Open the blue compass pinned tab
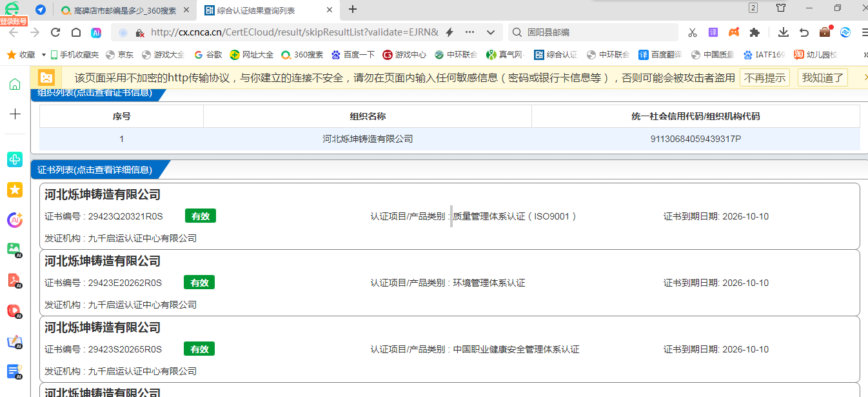The image size is (868, 397). (41, 10)
